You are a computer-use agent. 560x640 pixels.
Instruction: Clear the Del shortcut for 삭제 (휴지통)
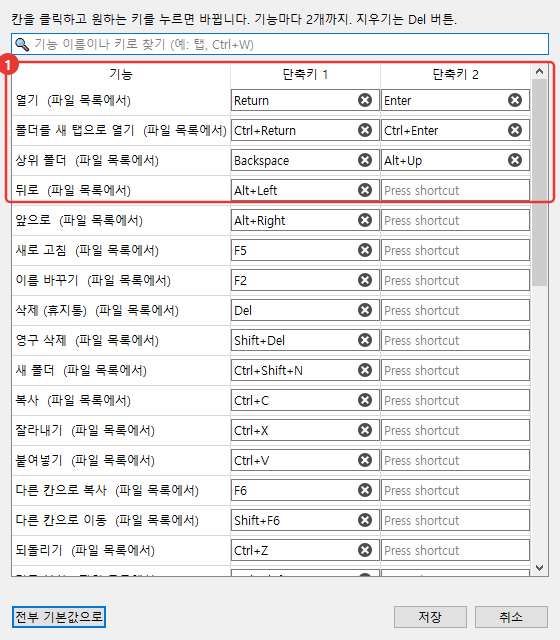[365, 310]
